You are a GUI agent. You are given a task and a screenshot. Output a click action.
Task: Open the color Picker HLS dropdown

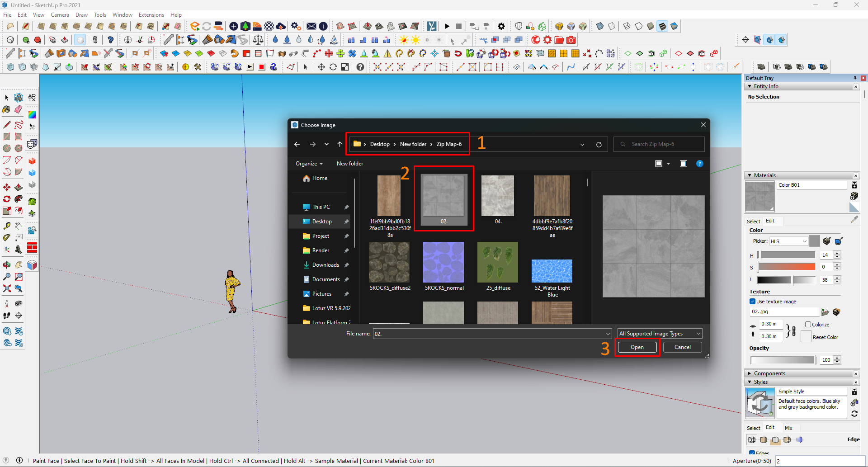[x=788, y=241]
